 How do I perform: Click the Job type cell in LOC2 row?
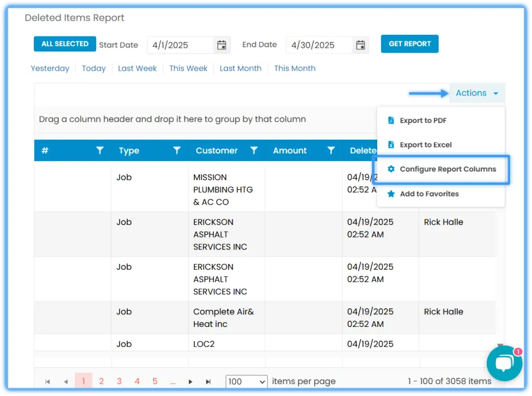150,343
